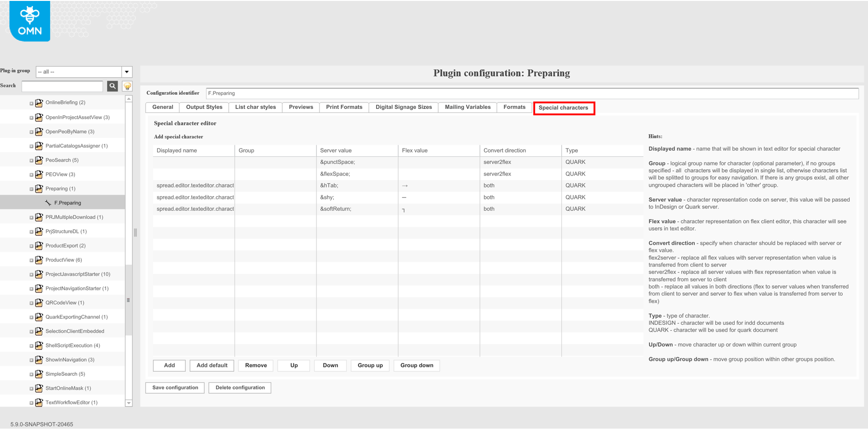Expand the PeoSearch tree node
This screenshot has height=430, width=868.
click(x=31, y=160)
